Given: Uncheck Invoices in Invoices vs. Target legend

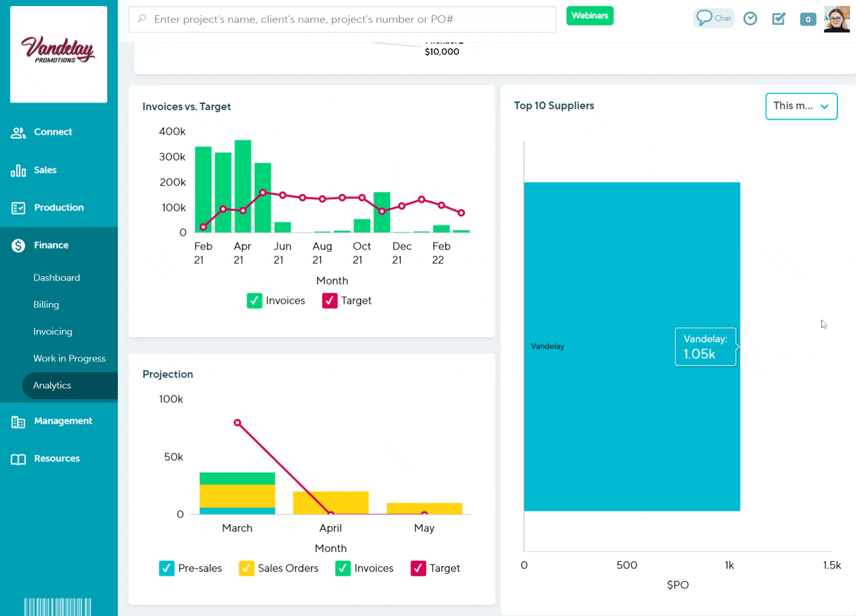Looking at the screenshot, I should coord(254,301).
